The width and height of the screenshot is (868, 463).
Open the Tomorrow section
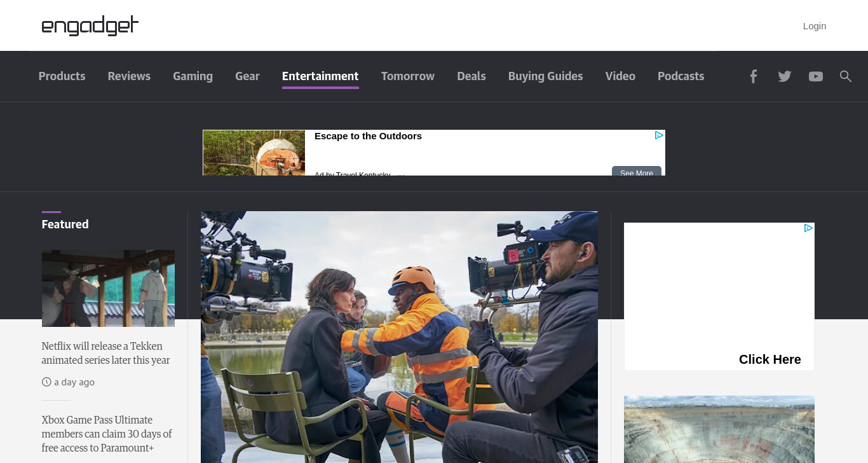pos(408,76)
